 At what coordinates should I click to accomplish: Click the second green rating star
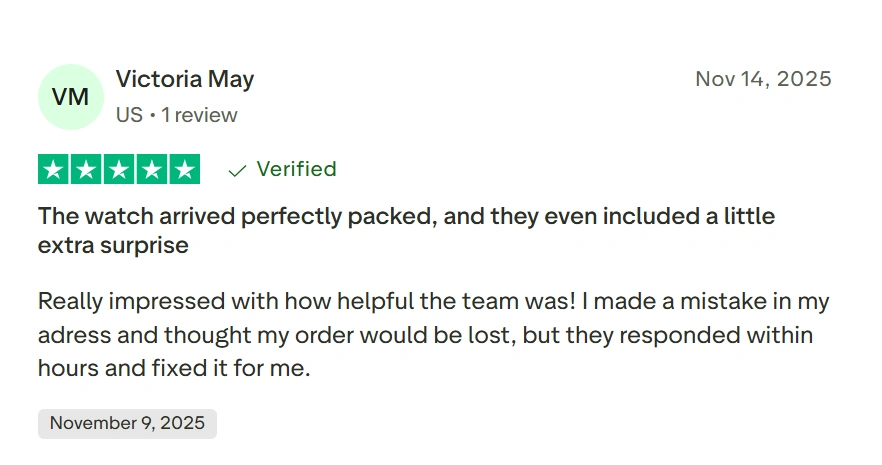click(86, 170)
